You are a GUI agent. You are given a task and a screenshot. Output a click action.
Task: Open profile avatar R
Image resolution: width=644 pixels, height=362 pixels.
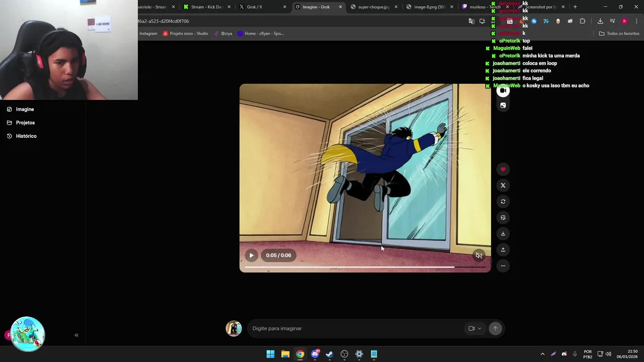pos(624,21)
